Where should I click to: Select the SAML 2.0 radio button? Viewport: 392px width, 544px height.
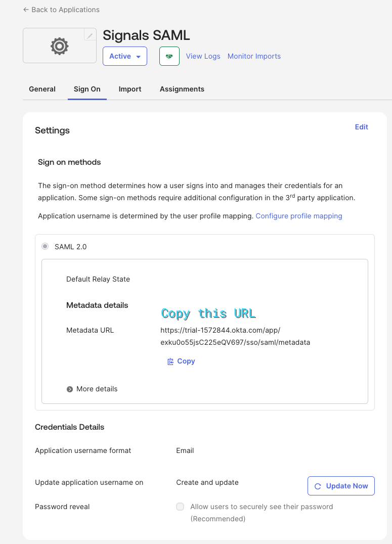click(45, 246)
